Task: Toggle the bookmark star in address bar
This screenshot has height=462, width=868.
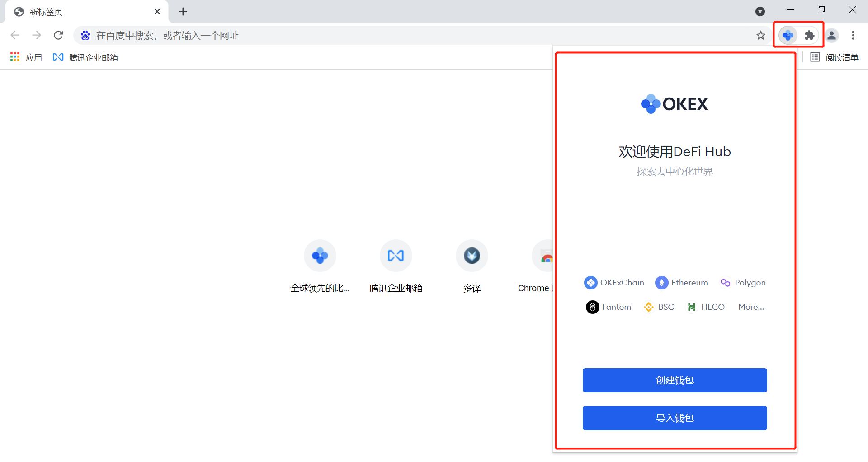Action: click(761, 35)
